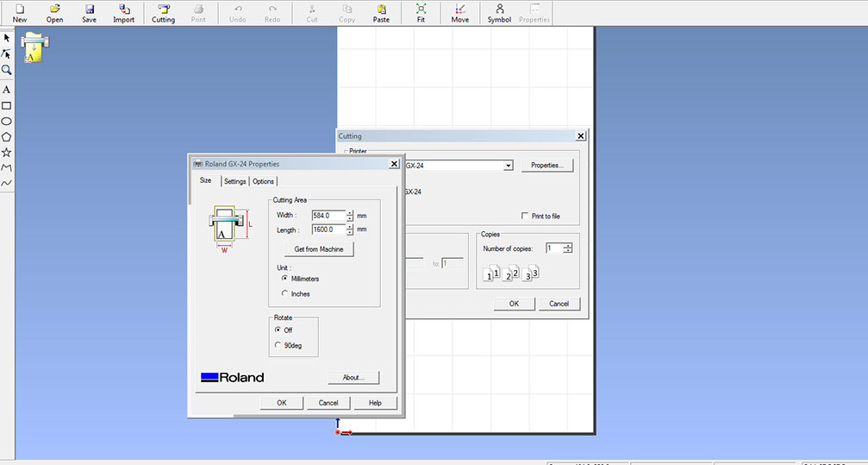
Task: Decrease Width with spinner down arrow
Action: (x=350, y=218)
